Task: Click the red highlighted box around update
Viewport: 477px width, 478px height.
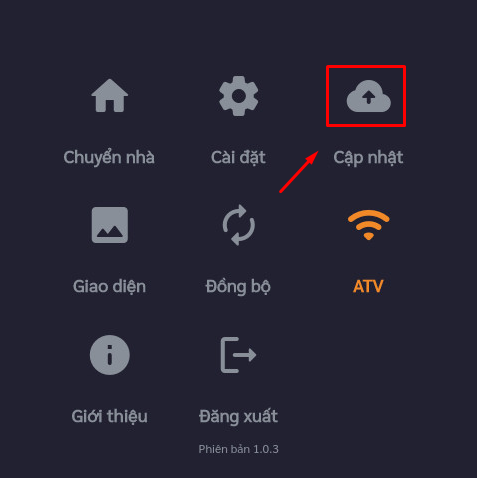Action: point(366,96)
